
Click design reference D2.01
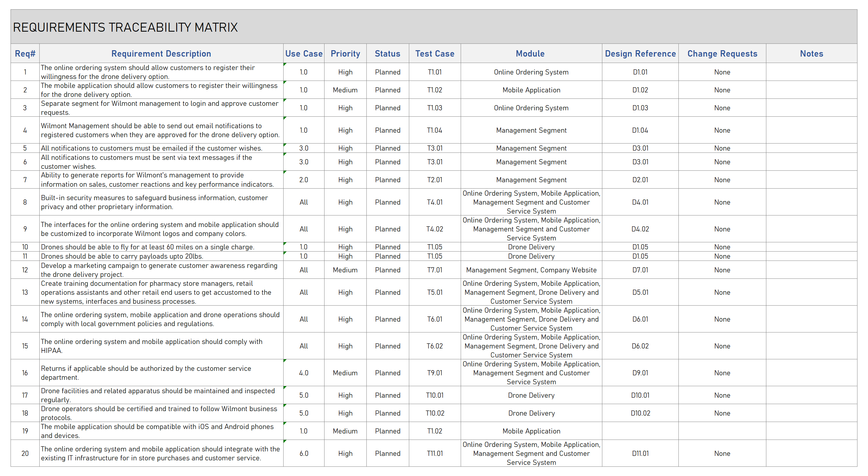[x=640, y=180]
